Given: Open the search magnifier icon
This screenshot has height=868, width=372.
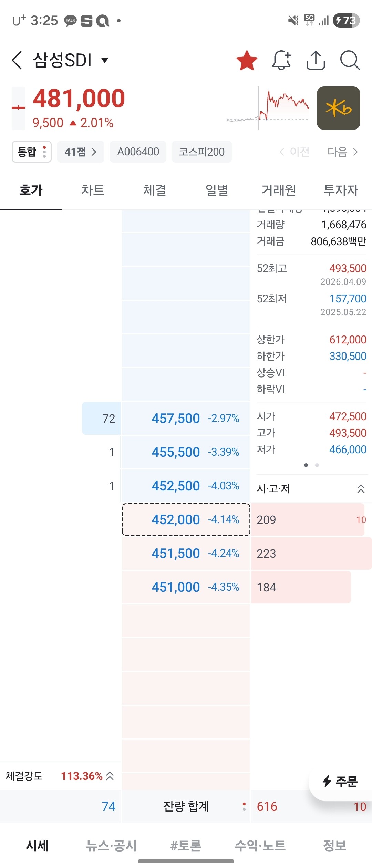Looking at the screenshot, I should [x=350, y=60].
